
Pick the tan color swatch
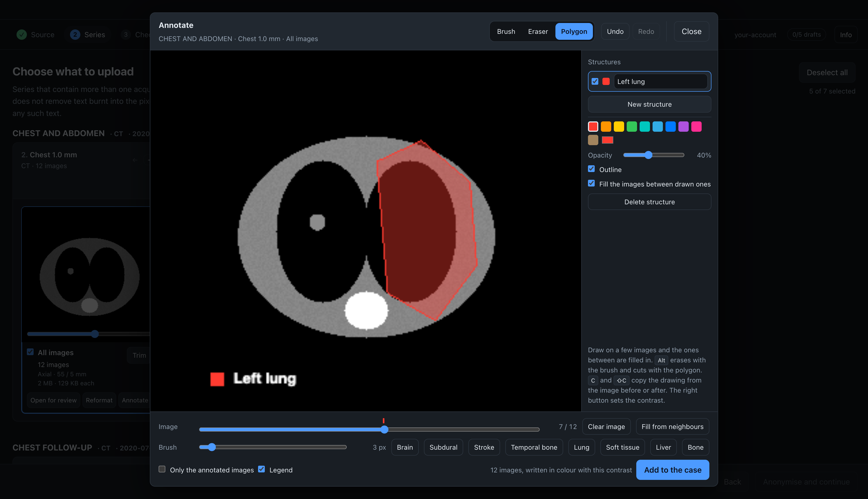(593, 140)
